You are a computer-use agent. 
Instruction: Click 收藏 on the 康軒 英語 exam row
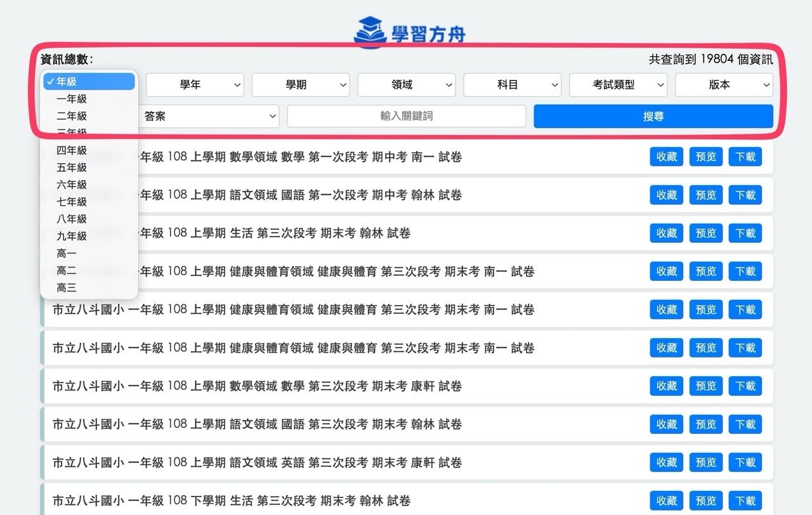click(x=666, y=462)
